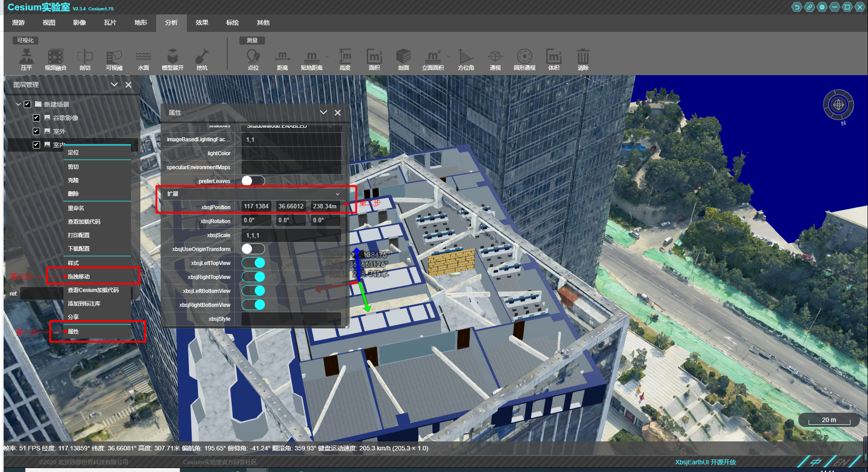Choose the 通视 line-of-sight tool
Image resolution: width=868 pixels, height=472 pixels.
click(x=495, y=59)
